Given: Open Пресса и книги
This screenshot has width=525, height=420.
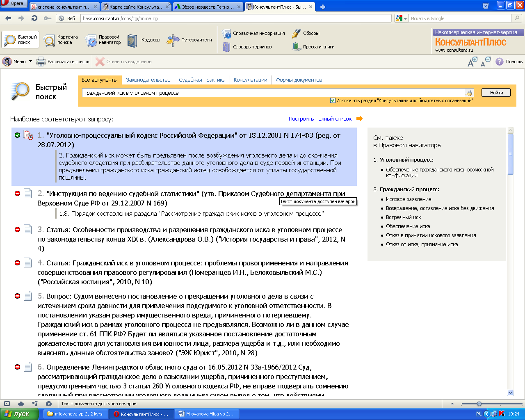Looking at the screenshot, I should point(313,47).
